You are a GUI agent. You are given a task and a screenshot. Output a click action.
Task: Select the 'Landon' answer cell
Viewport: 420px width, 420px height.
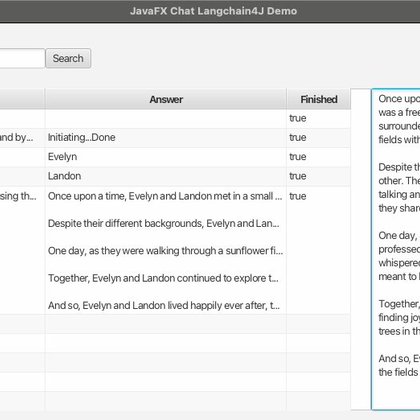coord(166,176)
